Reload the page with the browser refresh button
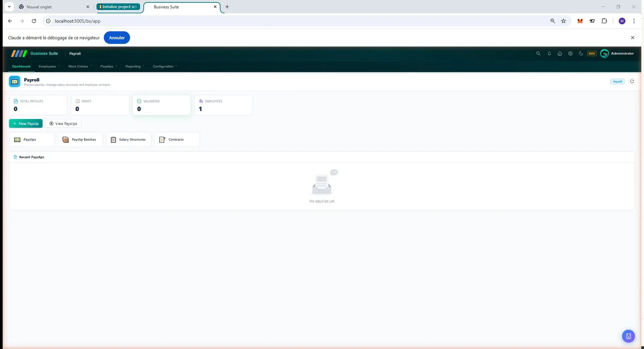The image size is (644, 349). [34, 21]
